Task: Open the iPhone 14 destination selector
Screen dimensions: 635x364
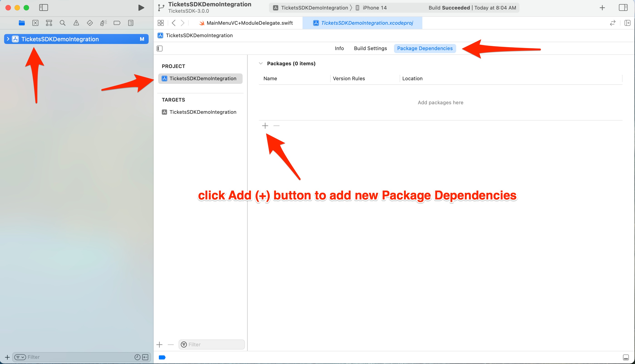Action: 374,8
